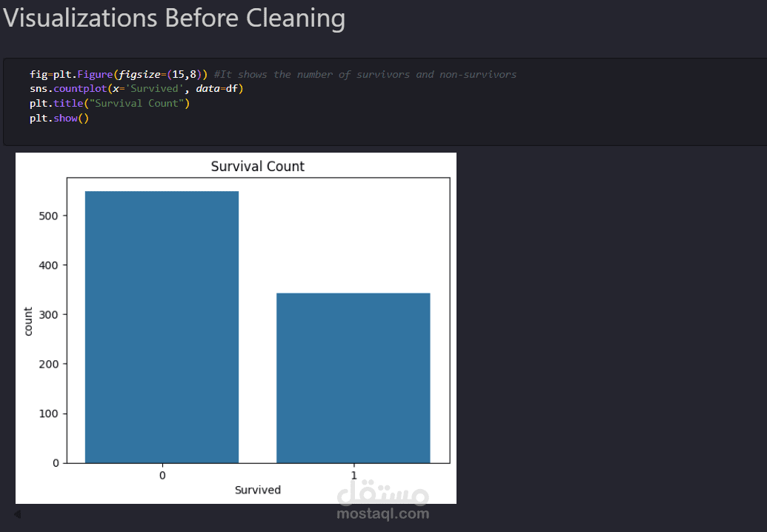Select the taller bar for Survived 0
This screenshot has height=532, width=767.
point(162,327)
